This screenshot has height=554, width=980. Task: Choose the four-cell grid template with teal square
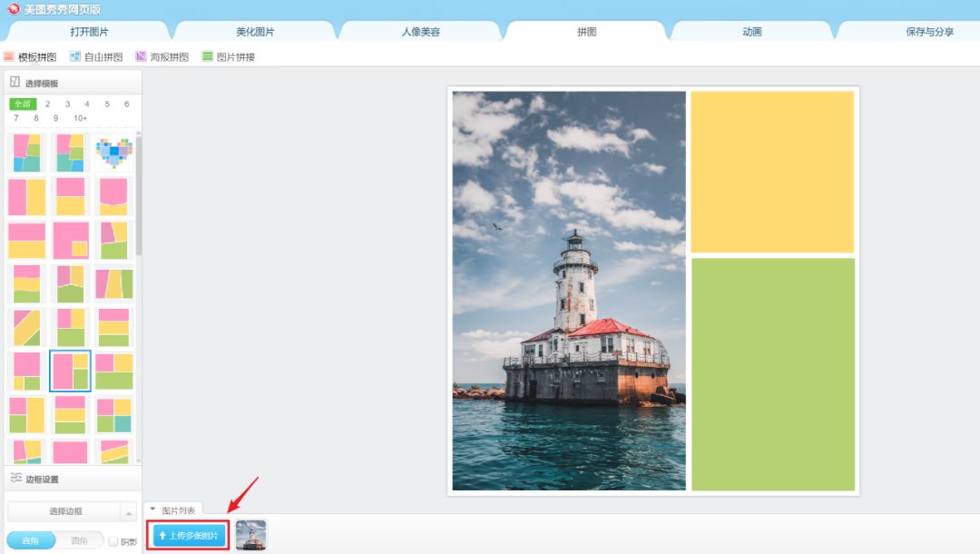(x=113, y=415)
